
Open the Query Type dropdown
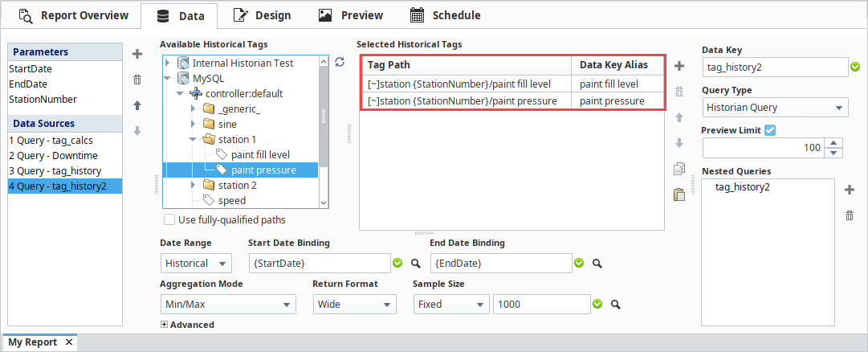point(775,107)
